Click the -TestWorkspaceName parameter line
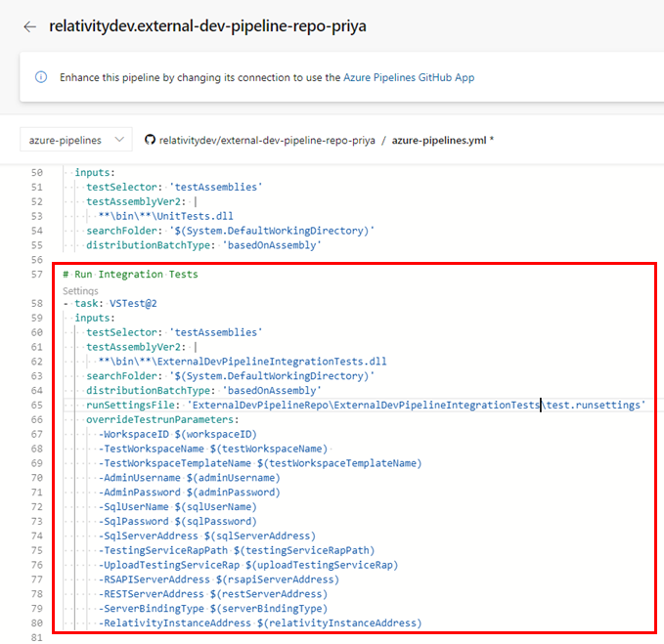664x644 pixels. pyautogui.click(x=213, y=449)
